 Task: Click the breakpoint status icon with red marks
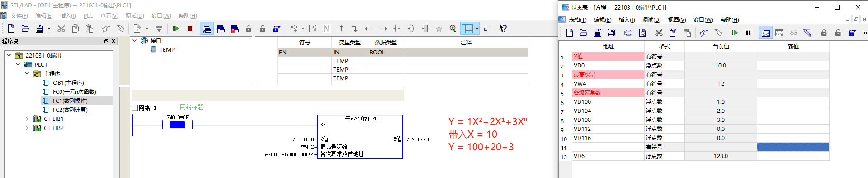[x=234, y=29]
